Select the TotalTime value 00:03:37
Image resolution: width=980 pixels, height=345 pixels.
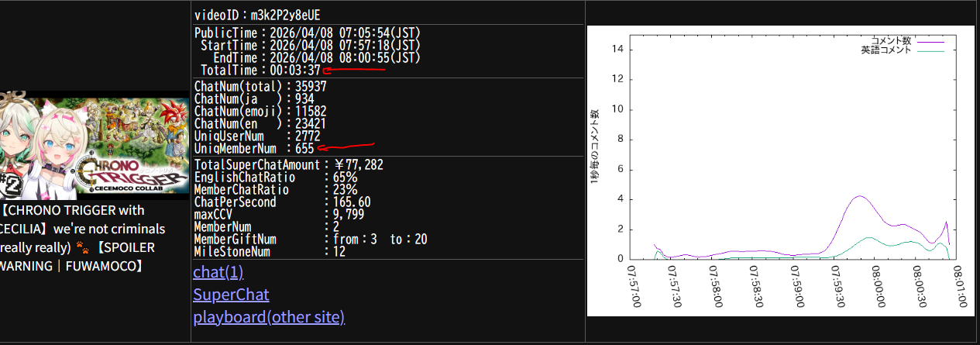[294, 71]
